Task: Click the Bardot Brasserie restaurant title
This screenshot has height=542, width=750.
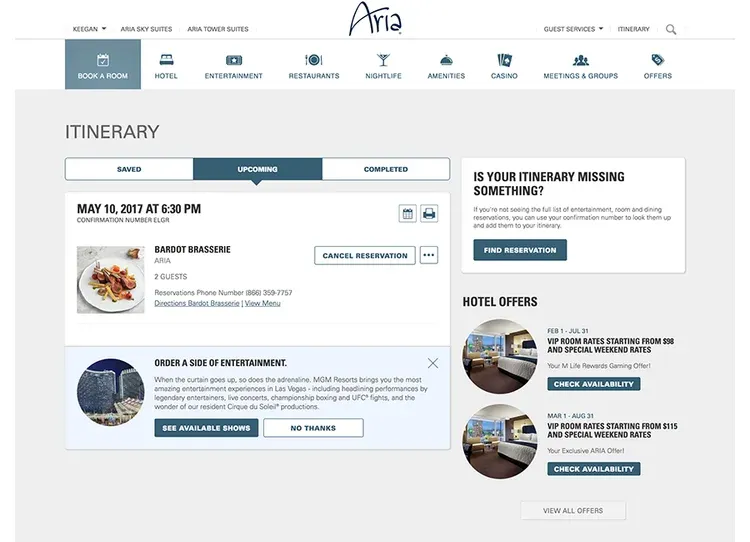Action: tap(192, 249)
